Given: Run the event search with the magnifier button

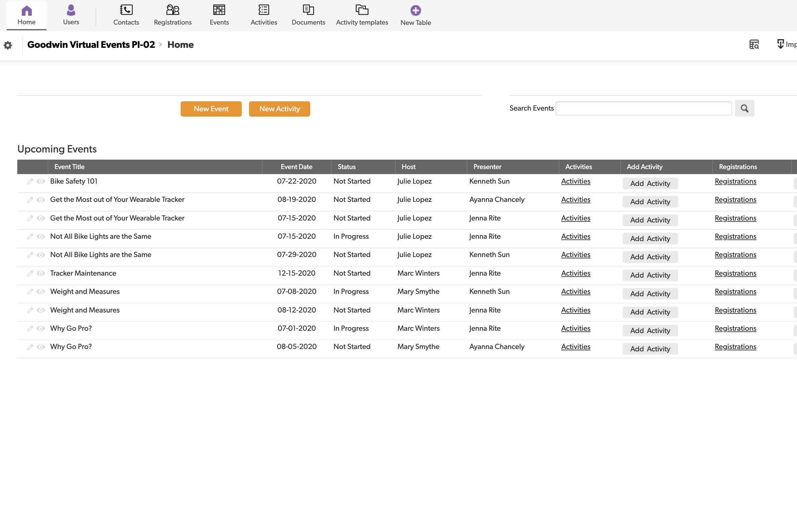Looking at the screenshot, I should [745, 108].
